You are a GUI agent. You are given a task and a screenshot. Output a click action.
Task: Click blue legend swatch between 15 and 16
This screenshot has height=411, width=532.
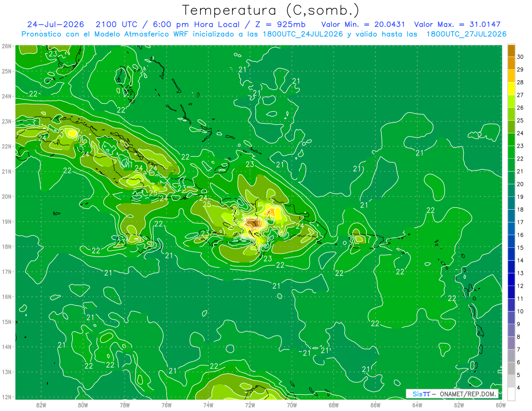[x=511, y=241]
